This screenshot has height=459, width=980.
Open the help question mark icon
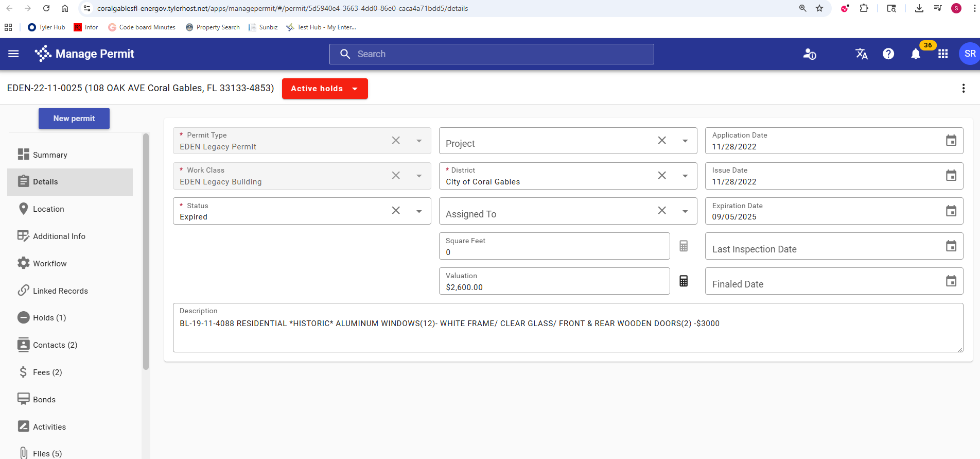[x=888, y=54]
